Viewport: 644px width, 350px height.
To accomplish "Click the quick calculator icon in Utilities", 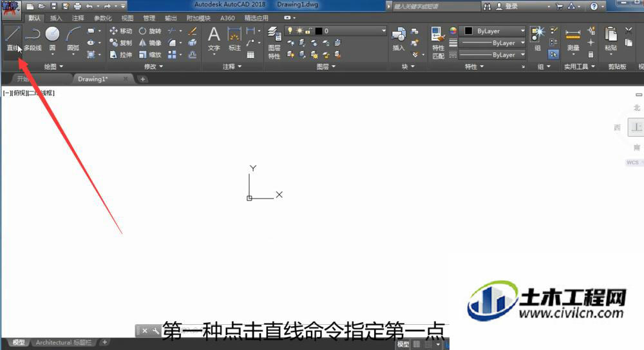I will (x=591, y=55).
